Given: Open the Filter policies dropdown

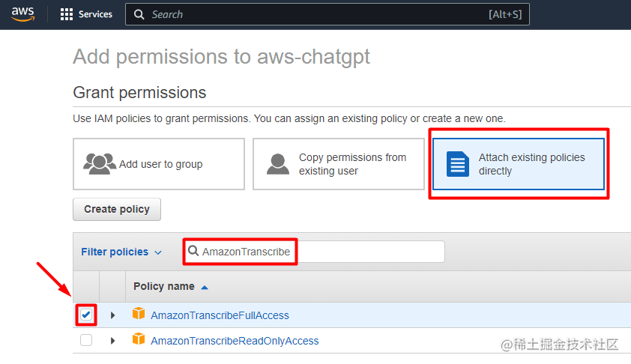Looking at the screenshot, I should pyautogui.click(x=121, y=252).
